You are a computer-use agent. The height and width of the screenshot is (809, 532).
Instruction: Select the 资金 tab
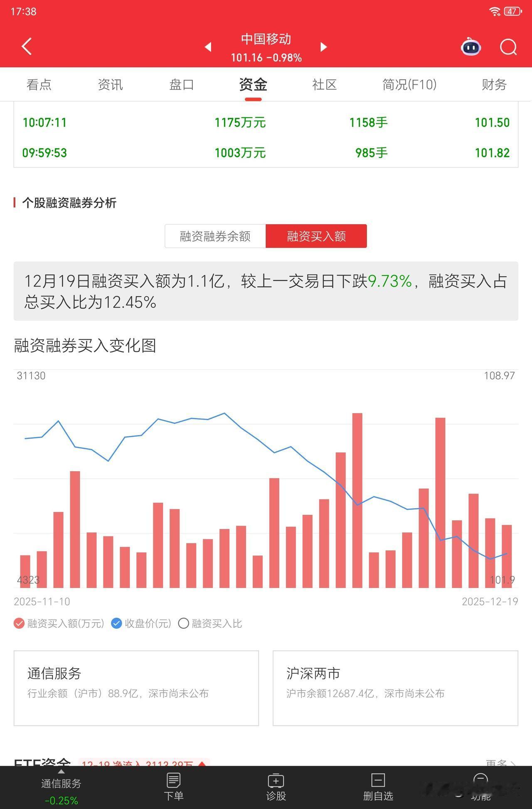point(253,84)
